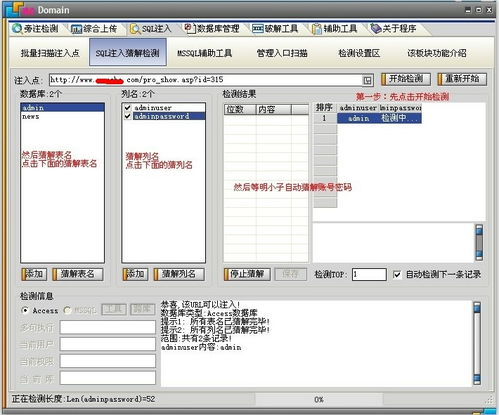This screenshot has height=415, width=499.
Task: Click the 数据库管理 tab icon
Action: pyautogui.click(x=190, y=29)
